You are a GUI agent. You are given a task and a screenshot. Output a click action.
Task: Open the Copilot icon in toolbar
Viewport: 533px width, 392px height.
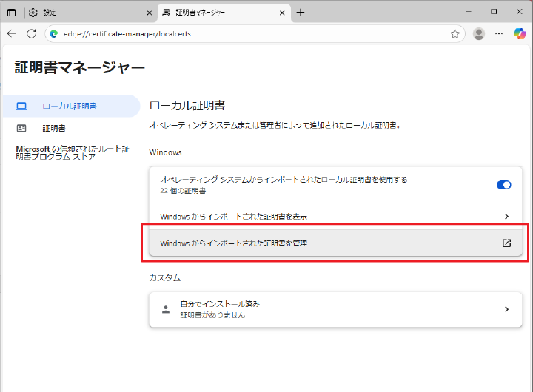pyautogui.click(x=520, y=33)
